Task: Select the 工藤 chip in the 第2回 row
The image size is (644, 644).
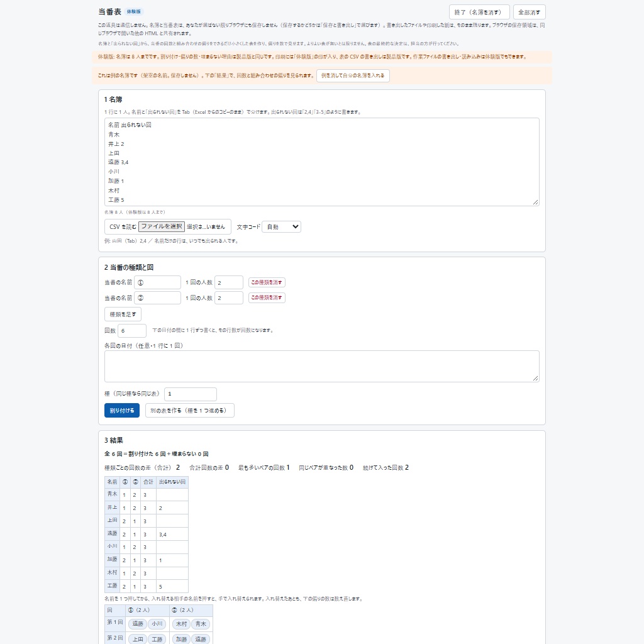Action: pyautogui.click(x=157, y=639)
